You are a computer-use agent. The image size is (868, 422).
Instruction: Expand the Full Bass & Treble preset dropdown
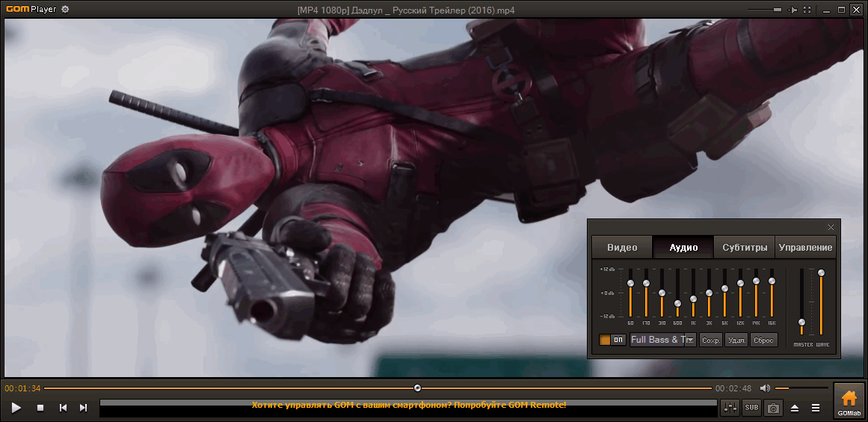tap(690, 340)
